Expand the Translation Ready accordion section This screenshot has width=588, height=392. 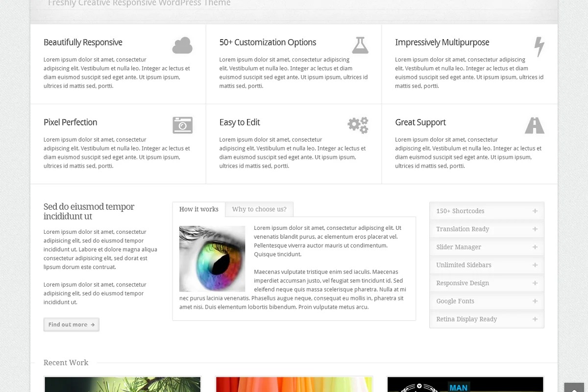(487, 229)
